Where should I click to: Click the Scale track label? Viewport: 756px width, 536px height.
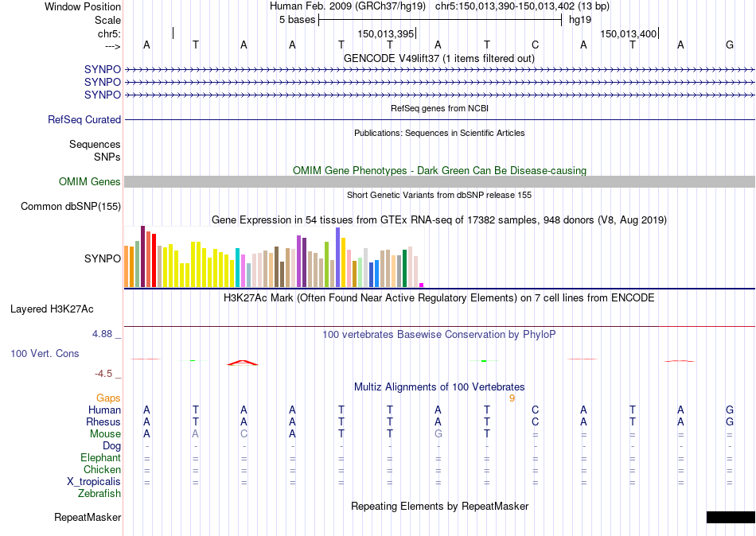(107, 20)
